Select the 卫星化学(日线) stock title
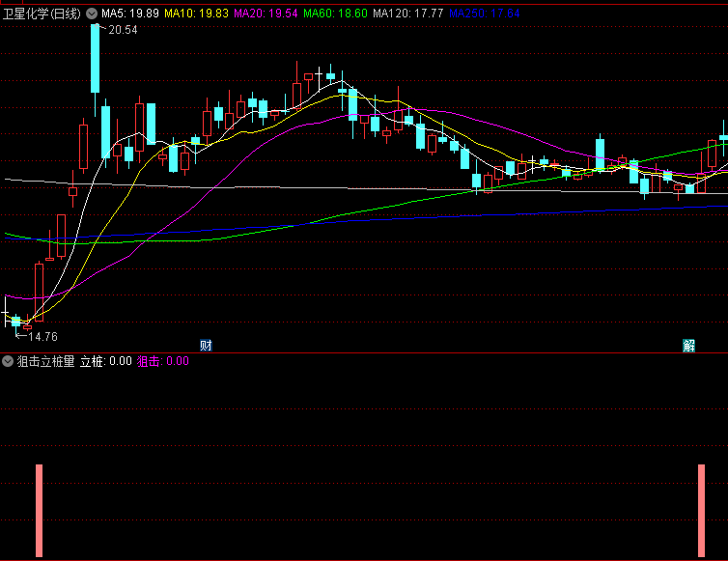Image resolution: width=728 pixels, height=561 pixels. tap(42, 14)
